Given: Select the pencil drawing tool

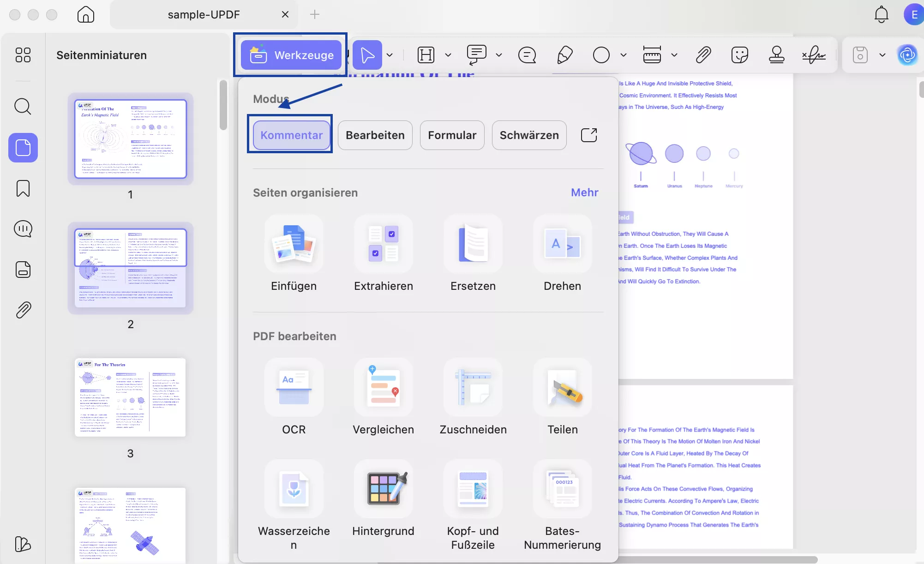Looking at the screenshot, I should coord(564,55).
